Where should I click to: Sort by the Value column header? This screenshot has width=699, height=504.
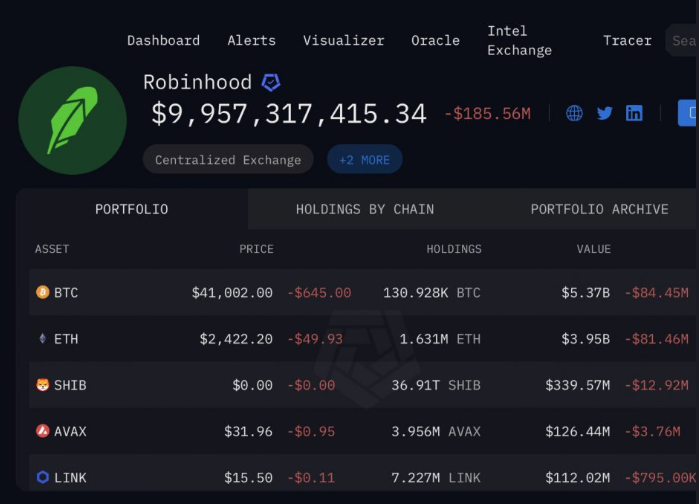click(x=593, y=249)
